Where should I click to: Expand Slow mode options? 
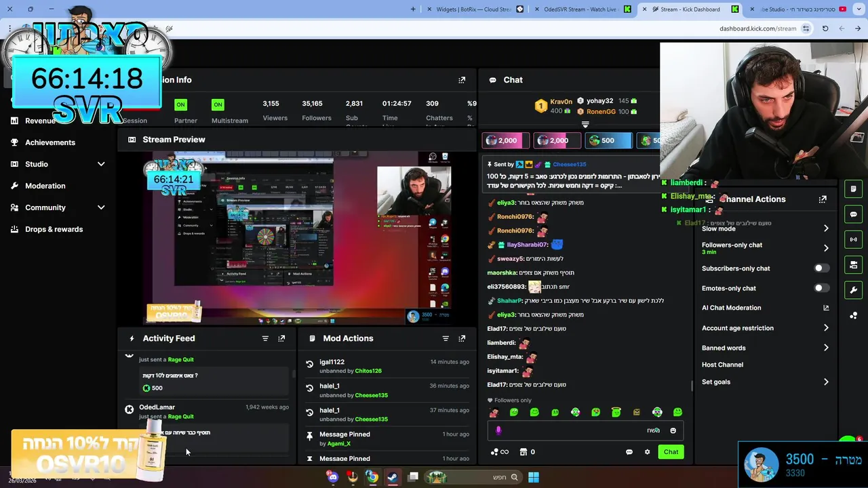pos(826,228)
